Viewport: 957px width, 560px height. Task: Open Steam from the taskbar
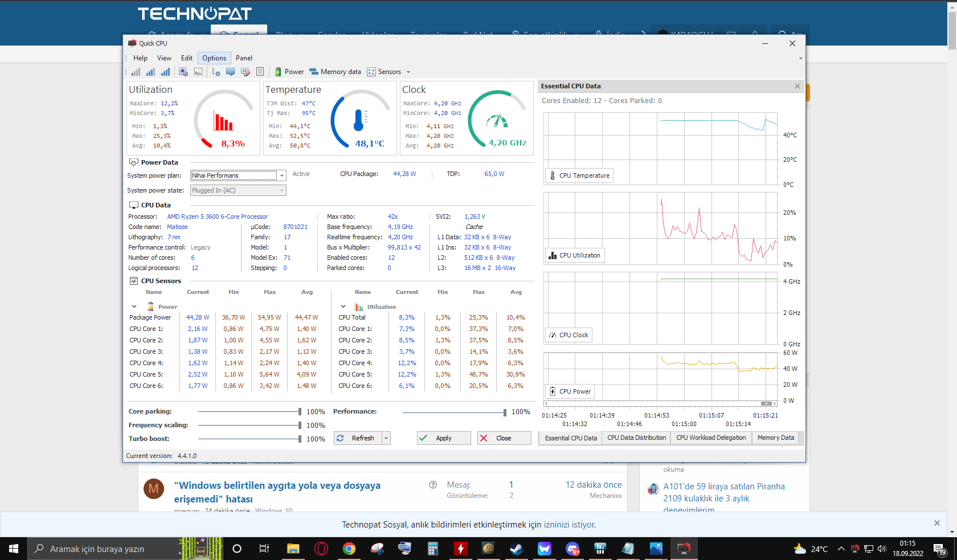pyautogui.click(x=517, y=549)
